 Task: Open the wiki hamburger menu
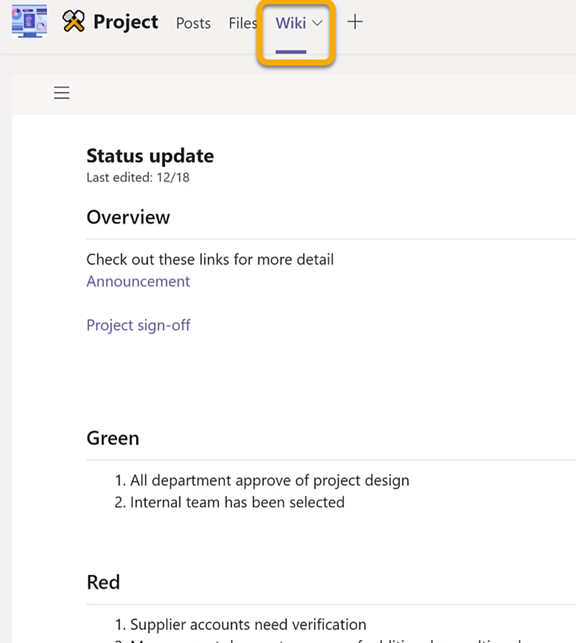(x=61, y=93)
